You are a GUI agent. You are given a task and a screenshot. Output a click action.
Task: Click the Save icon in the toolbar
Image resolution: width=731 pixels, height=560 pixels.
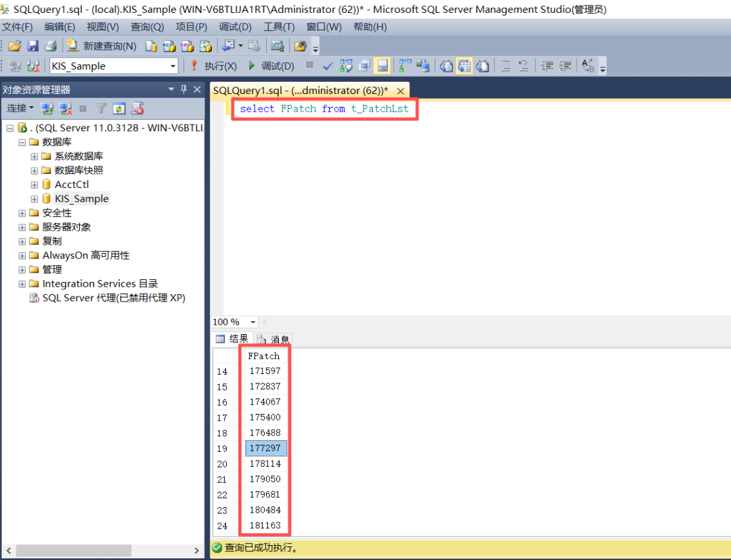[32, 46]
